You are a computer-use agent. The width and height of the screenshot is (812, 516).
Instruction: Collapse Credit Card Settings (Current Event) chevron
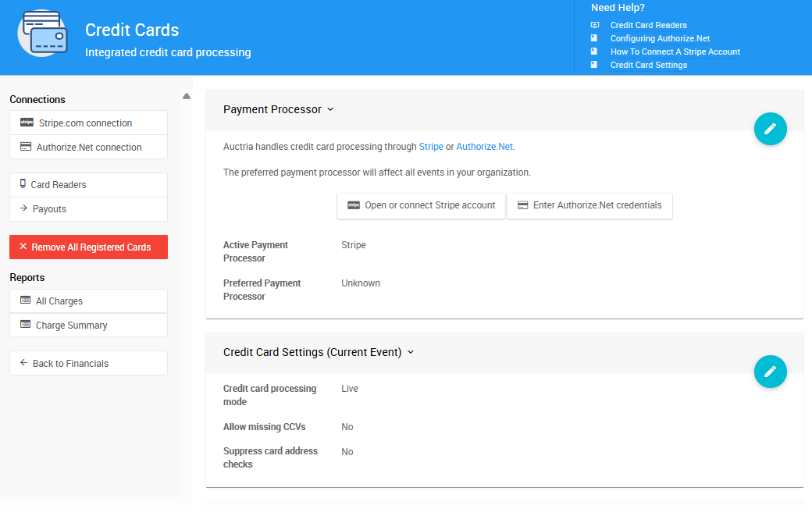[411, 352]
